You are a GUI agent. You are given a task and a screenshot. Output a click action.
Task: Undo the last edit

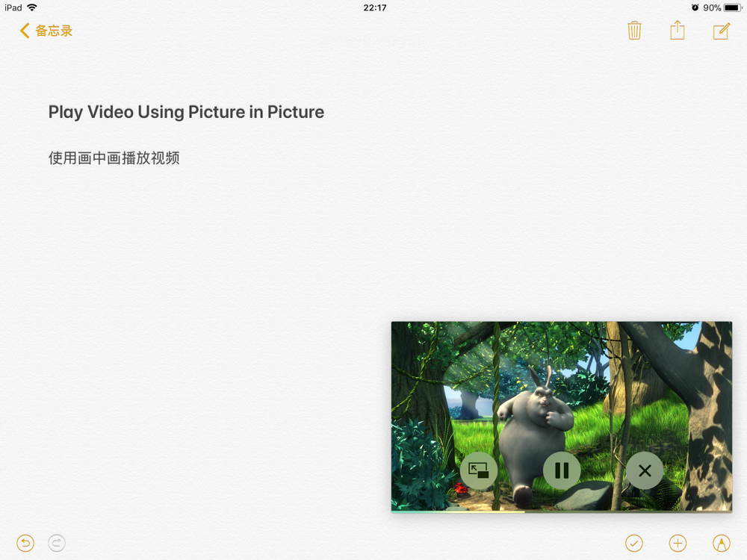(x=25, y=543)
